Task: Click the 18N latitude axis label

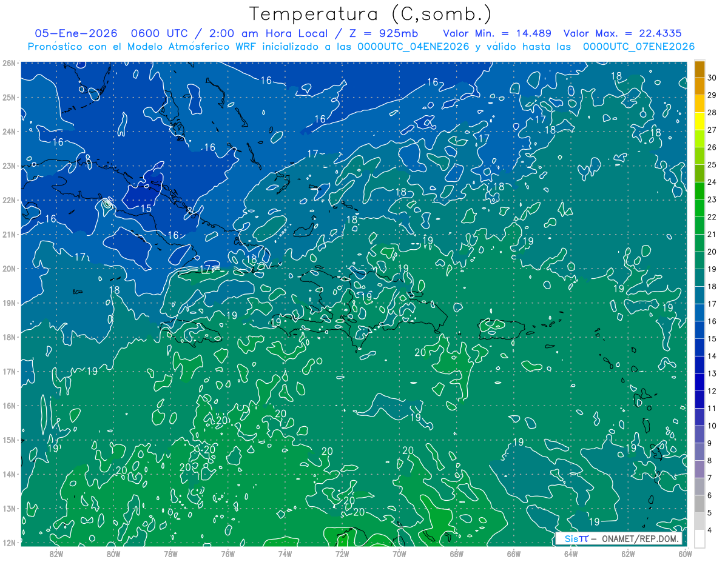Action: (x=8, y=337)
